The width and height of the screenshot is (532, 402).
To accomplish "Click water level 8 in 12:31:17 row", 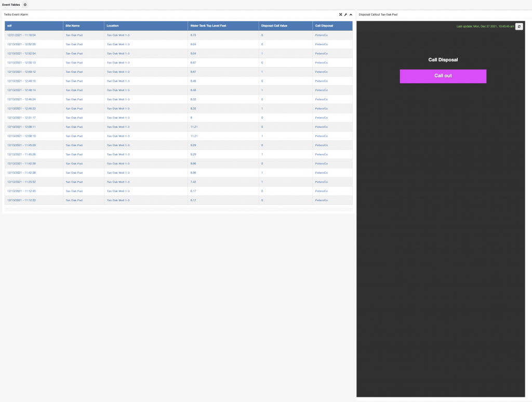I will pos(191,118).
